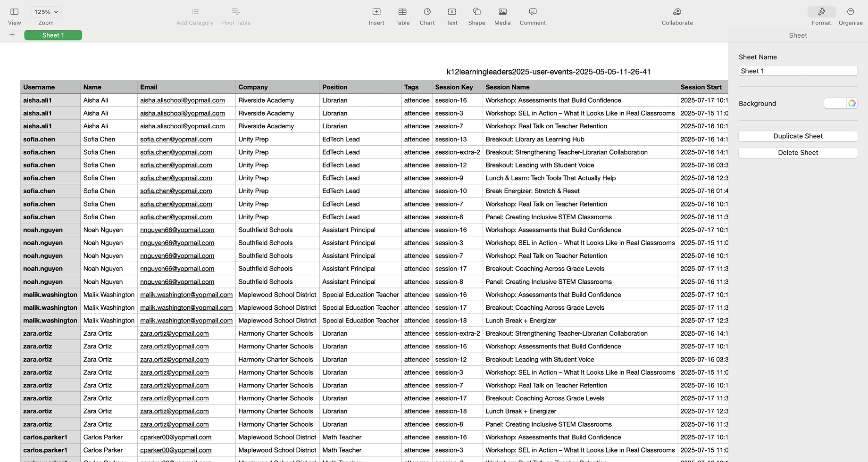Select the Company column header
The width and height of the screenshot is (868, 462).
coord(277,87)
